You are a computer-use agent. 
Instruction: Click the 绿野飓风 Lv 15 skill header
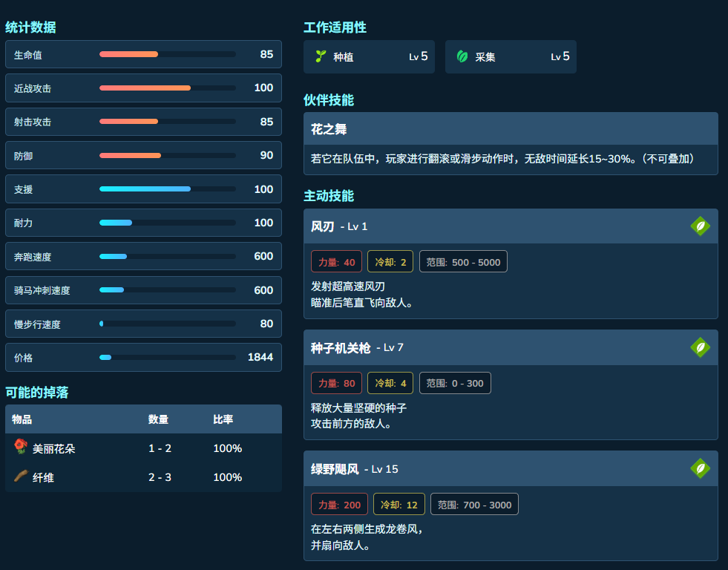[x=511, y=468]
